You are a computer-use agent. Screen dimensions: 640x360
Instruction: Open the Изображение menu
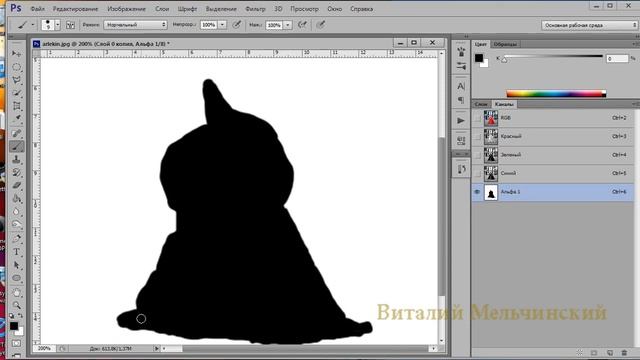pyautogui.click(x=127, y=9)
